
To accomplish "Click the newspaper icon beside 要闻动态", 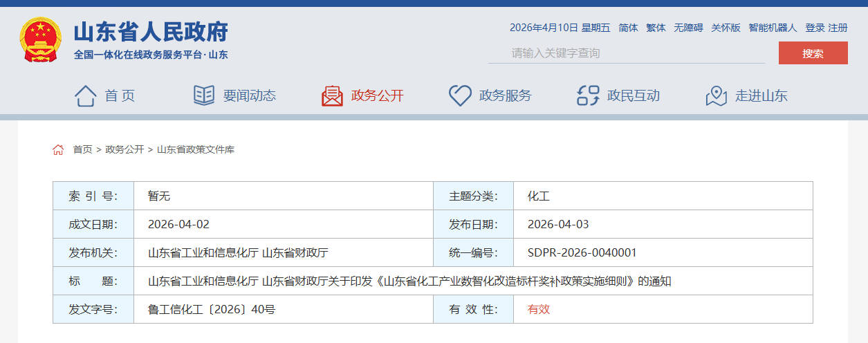I will point(204,95).
